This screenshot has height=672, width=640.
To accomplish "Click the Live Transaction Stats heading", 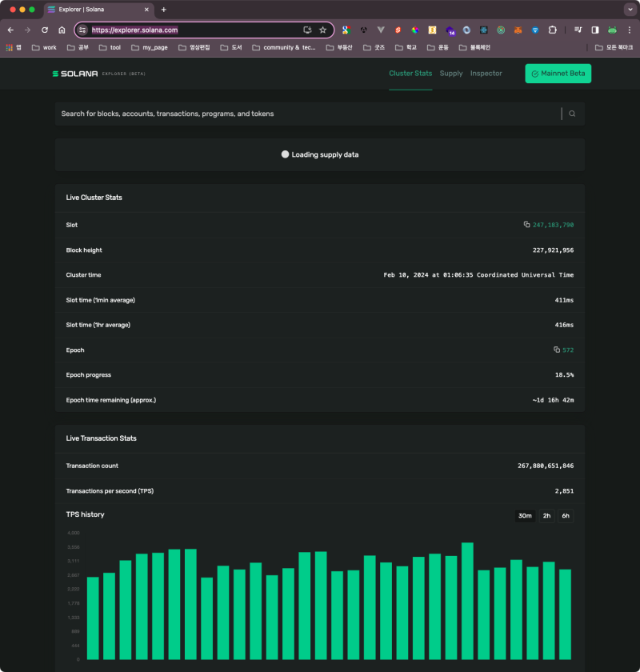I will click(x=101, y=438).
